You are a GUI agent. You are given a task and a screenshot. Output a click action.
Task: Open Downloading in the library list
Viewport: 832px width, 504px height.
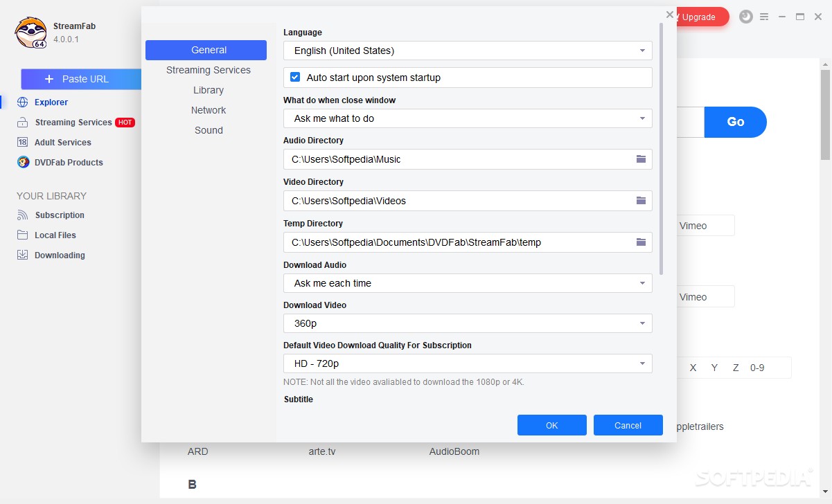60,255
